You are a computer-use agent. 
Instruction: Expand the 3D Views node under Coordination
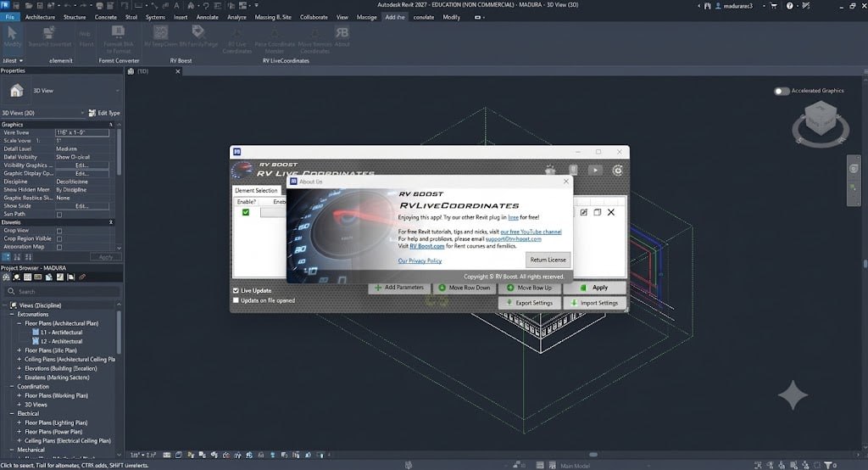(x=19, y=405)
